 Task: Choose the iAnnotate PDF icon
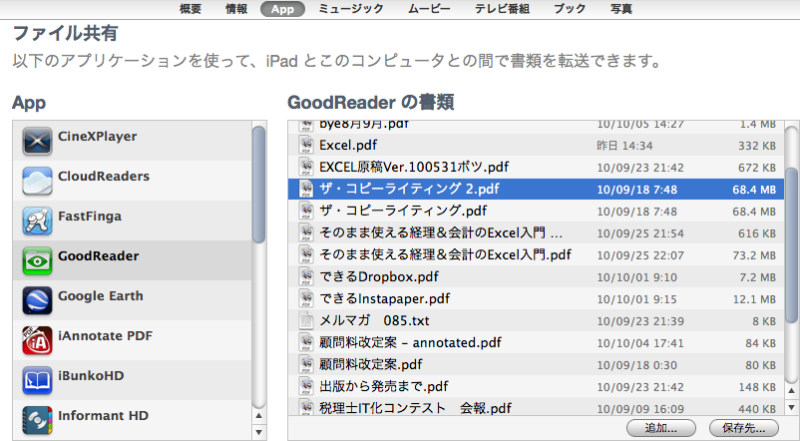coord(37,340)
